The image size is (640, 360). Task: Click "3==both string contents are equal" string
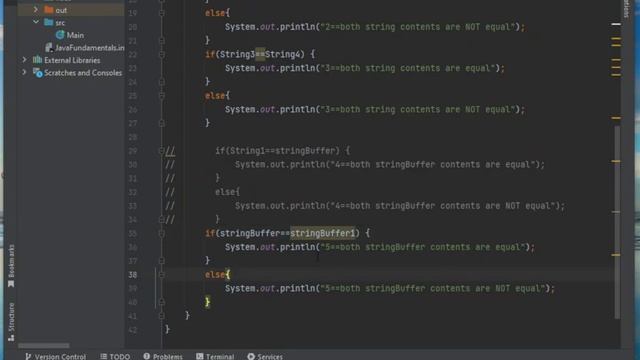pos(408,68)
